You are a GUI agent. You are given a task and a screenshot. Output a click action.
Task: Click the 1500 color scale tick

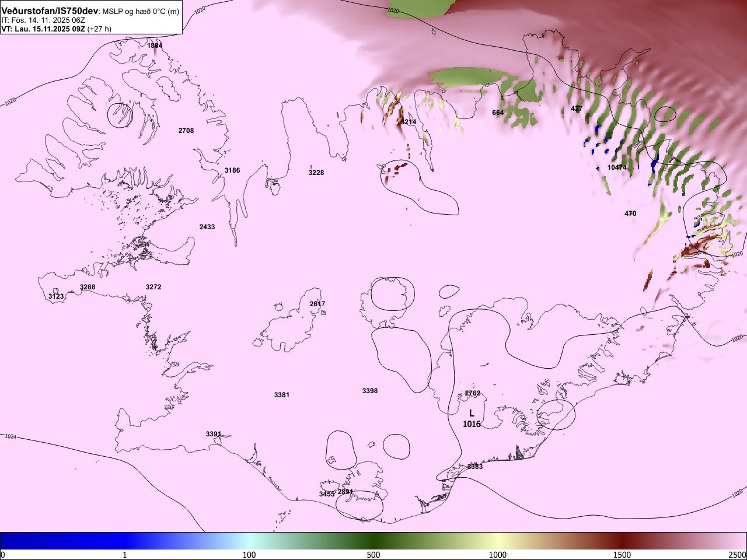622,555
